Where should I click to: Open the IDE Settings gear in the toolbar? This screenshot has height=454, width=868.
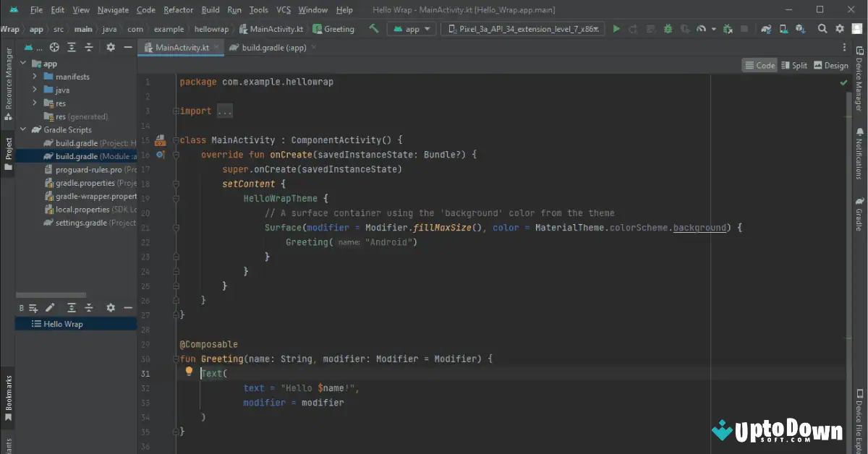click(x=839, y=29)
